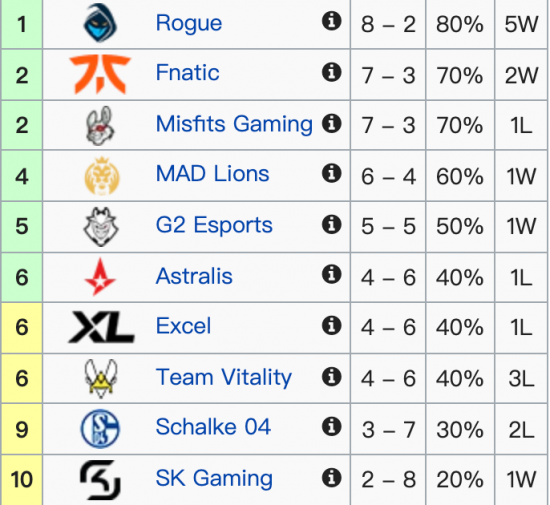Show Team Vitality info icon details
550x505 pixels.
coord(331,377)
